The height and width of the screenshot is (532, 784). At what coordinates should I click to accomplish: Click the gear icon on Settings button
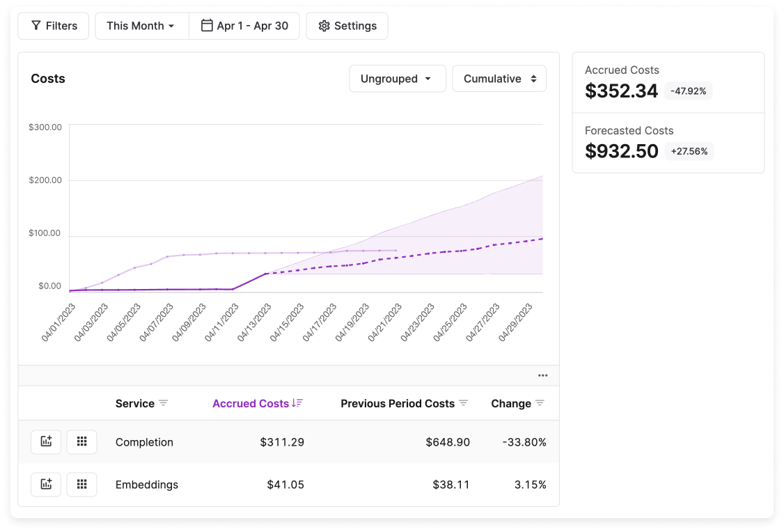(x=323, y=25)
